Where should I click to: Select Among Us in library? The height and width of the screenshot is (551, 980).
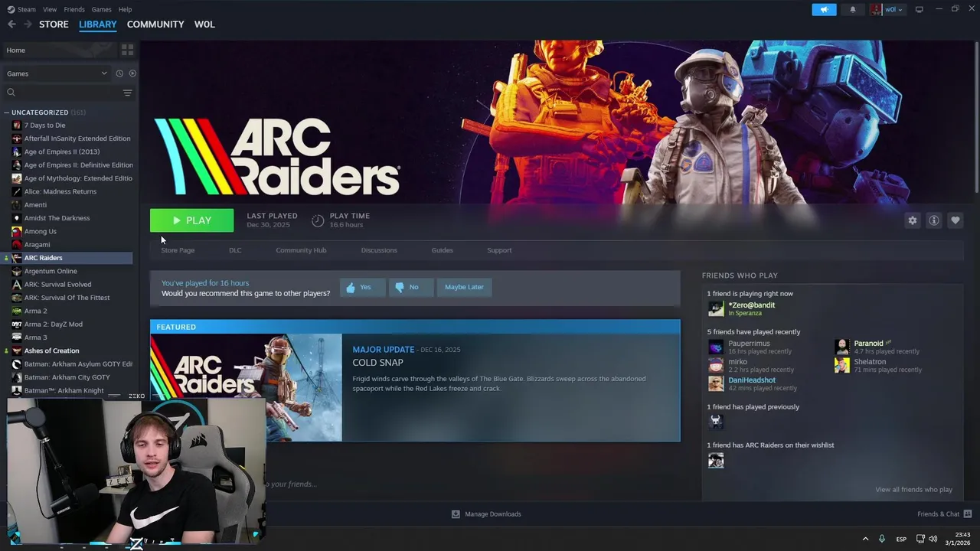tap(40, 231)
